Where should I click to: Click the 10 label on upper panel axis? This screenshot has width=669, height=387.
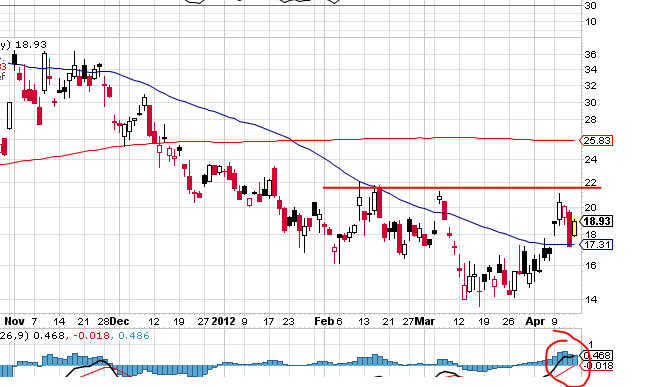[x=590, y=21]
